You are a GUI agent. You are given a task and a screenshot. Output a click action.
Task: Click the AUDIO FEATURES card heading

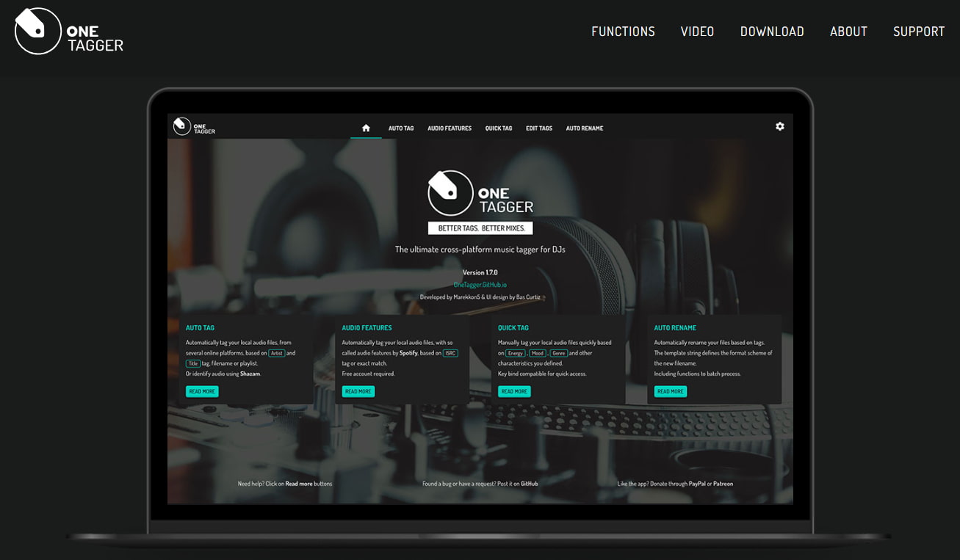click(x=367, y=328)
